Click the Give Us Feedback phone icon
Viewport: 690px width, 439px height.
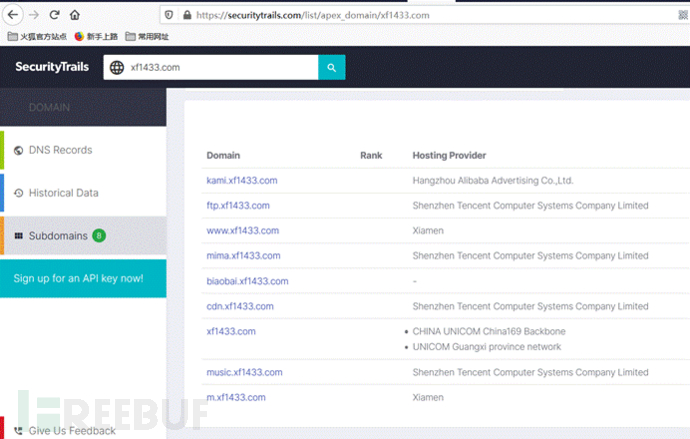[x=18, y=431]
